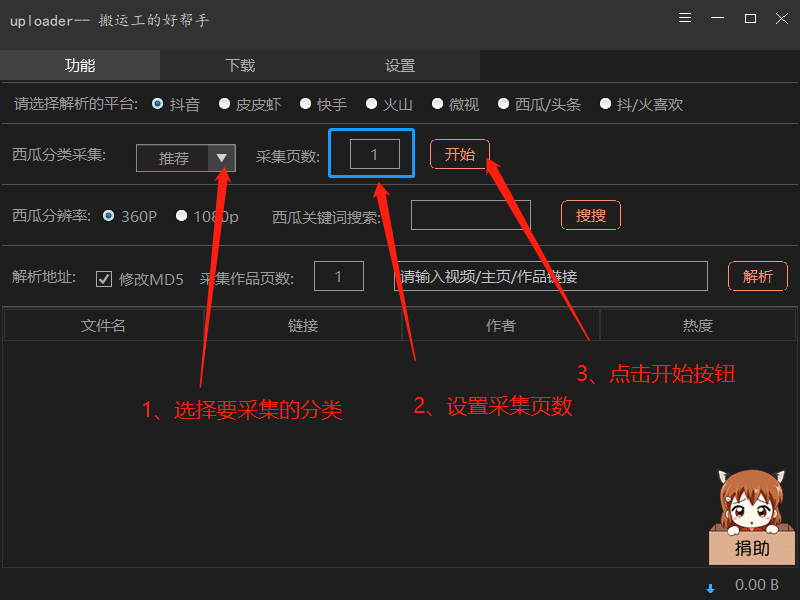Select the 微视 platform radio button

click(437, 103)
